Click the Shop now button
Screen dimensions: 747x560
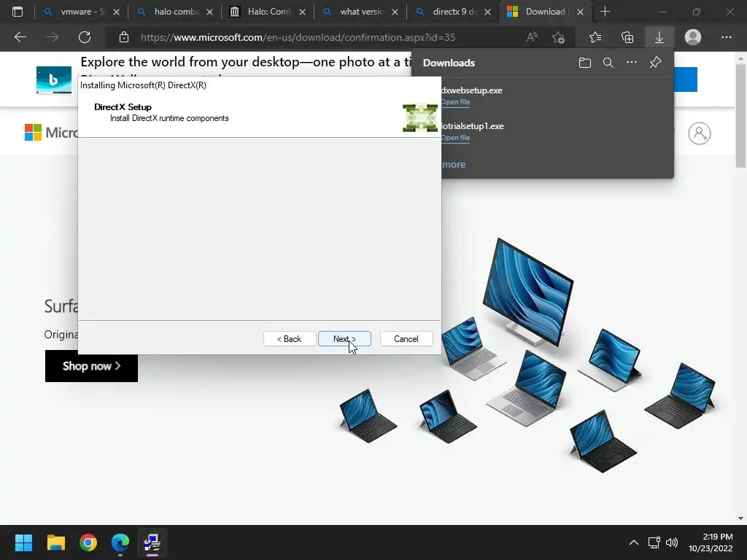[91, 366]
